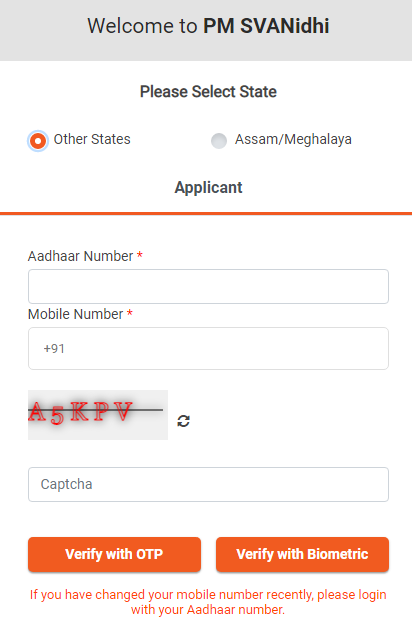The width and height of the screenshot is (412, 626).
Task: Click the Welcome to PM SVANidhi heading
Action: [x=208, y=26]
